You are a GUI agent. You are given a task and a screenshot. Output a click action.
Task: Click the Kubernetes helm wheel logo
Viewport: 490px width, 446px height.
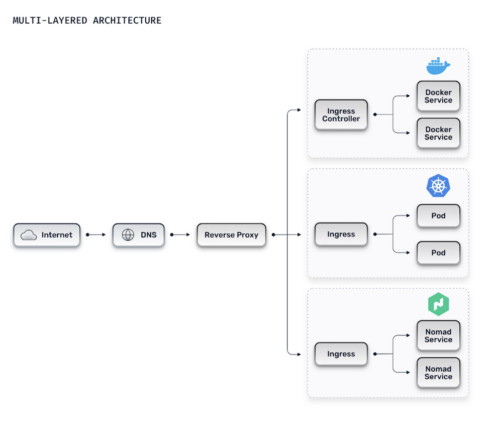438,186
